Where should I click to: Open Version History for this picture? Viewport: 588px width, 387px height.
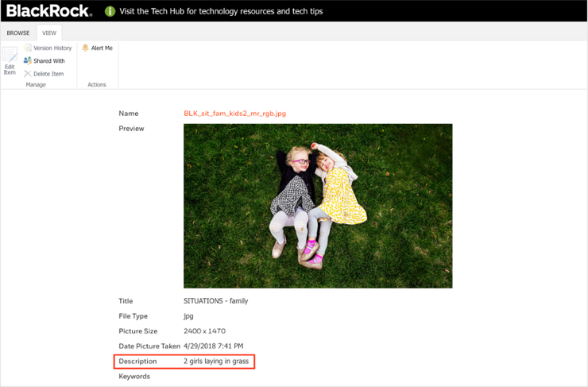pos(48,48)
